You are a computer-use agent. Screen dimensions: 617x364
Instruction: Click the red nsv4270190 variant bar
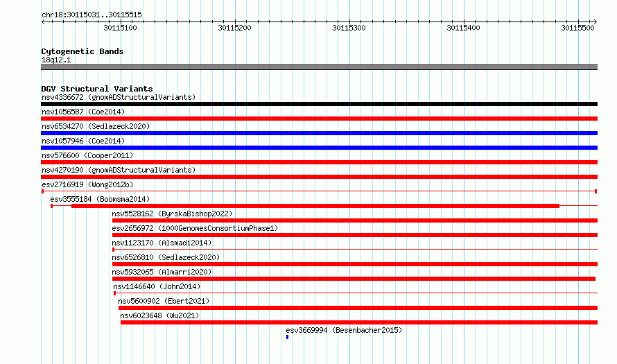pyautogui.click(x=319, y=177)
